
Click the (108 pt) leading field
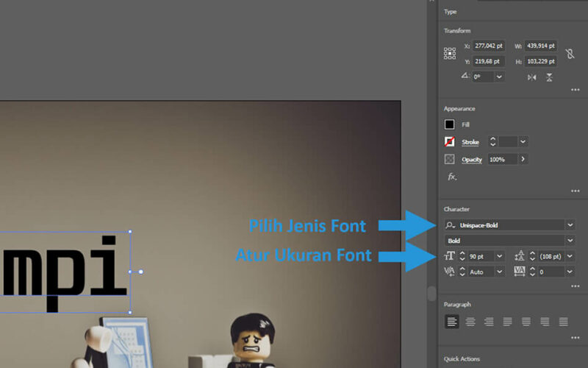(551, 256)
